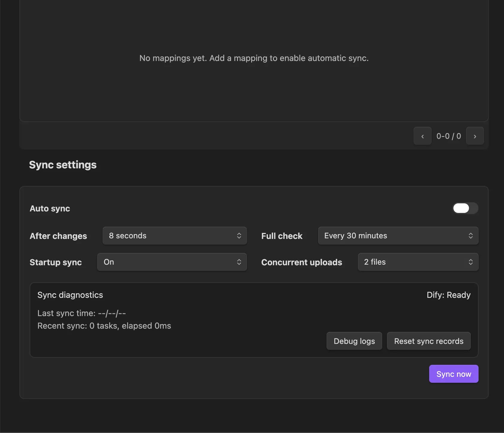Image resolution: width=504 pixels, height=433 pixels.
Task: Click Reset sync records button
Action: point(429,341)
